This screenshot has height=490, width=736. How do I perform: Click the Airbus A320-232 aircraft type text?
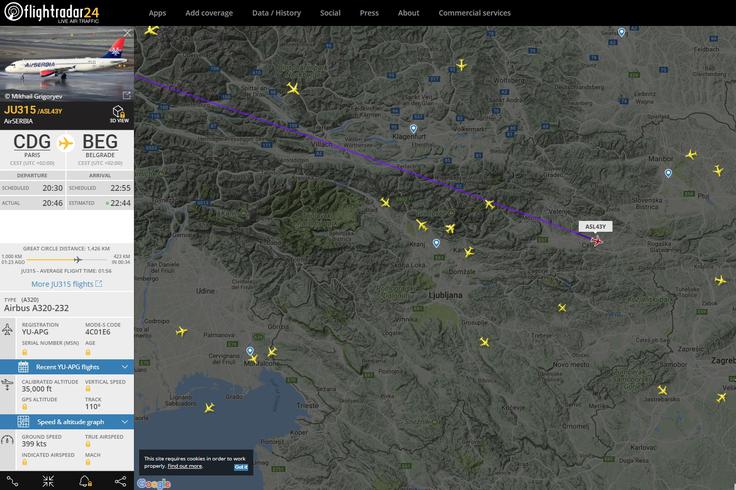point(36,308)
